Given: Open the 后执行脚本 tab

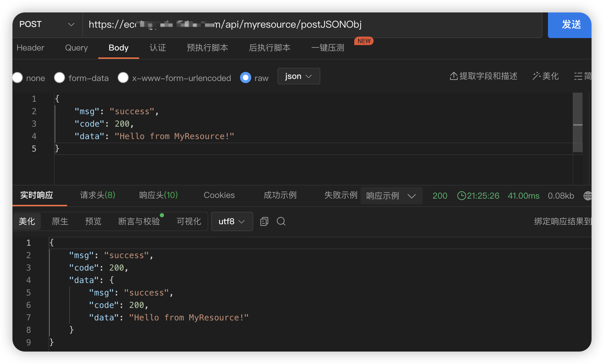Looking at the screenshot, I should pyautogui.click(x=269, y=48).
